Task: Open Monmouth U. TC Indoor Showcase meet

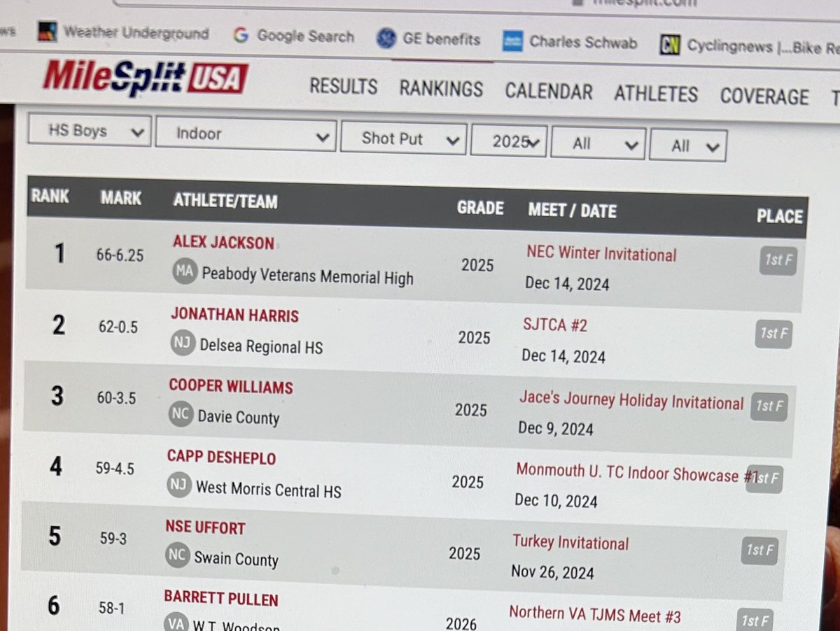Action: pos(637,474)
